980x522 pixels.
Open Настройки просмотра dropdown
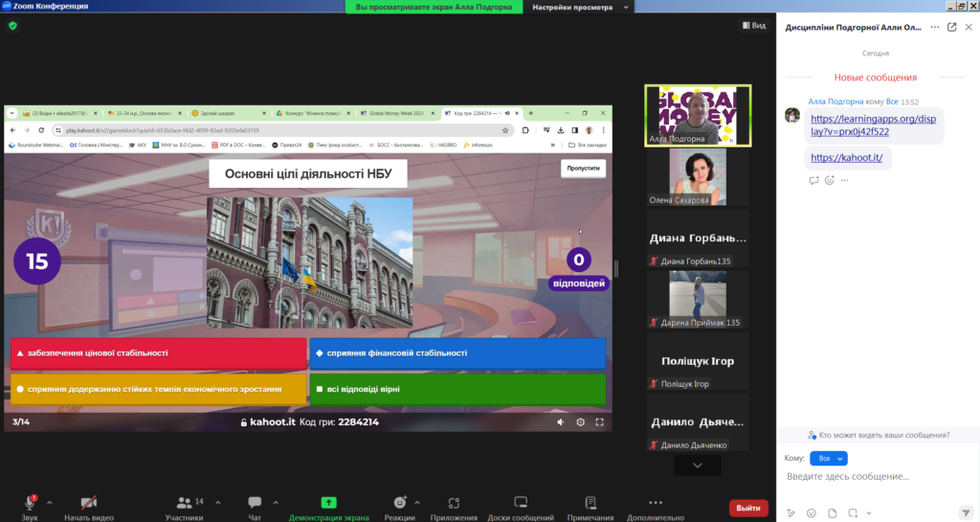579,7
